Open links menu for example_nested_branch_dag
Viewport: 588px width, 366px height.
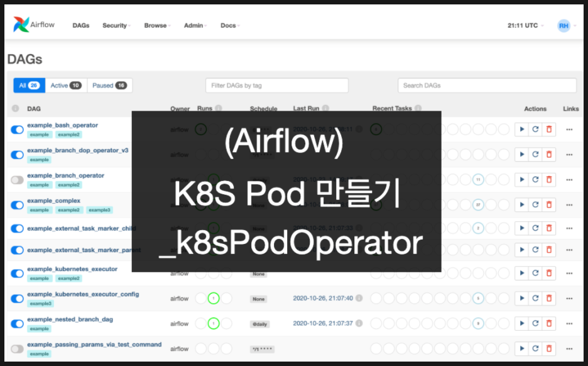pos(569,324)
